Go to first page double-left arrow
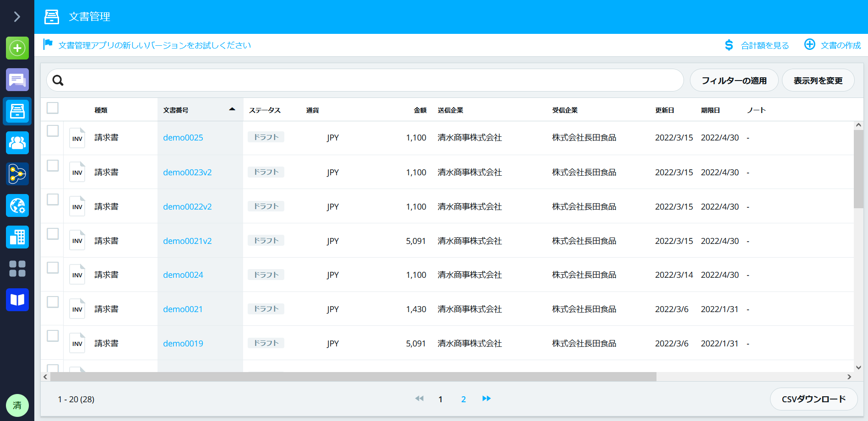Screen dimensions: 868x421 pyautogui.click(x=419, y=399)
